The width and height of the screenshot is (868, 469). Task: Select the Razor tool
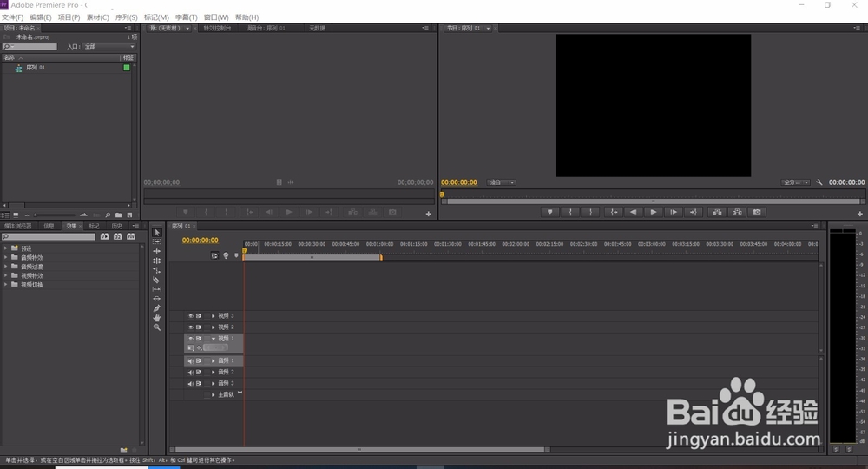click(157, 280)
